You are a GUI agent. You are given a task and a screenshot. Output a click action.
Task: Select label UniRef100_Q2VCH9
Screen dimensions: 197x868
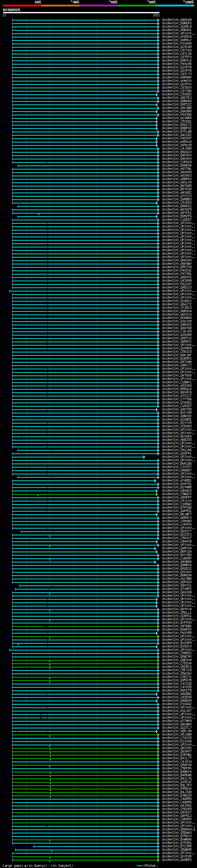click(177, 47)
